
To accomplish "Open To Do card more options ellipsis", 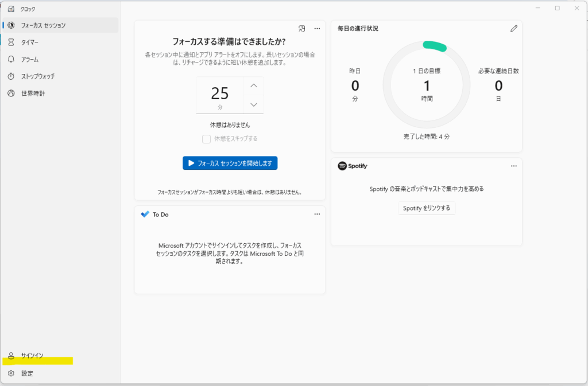I will point(317,214).
